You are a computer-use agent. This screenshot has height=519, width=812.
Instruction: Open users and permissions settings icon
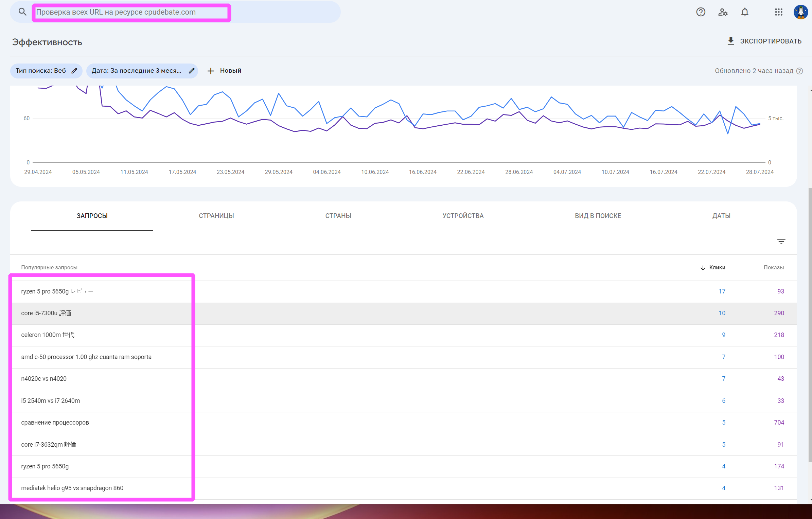(723, 12)
